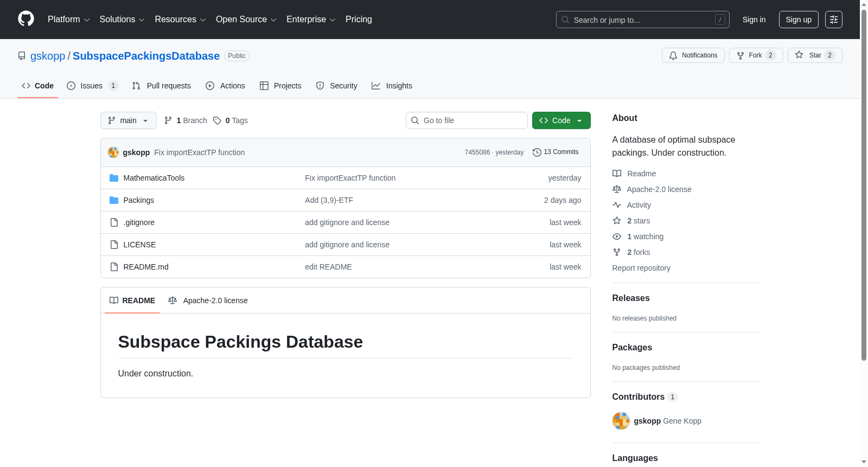The image size is (868, 467).
Task: Expand the Enterprise menu
Action: pyautogui.click(x=311, y=20)
